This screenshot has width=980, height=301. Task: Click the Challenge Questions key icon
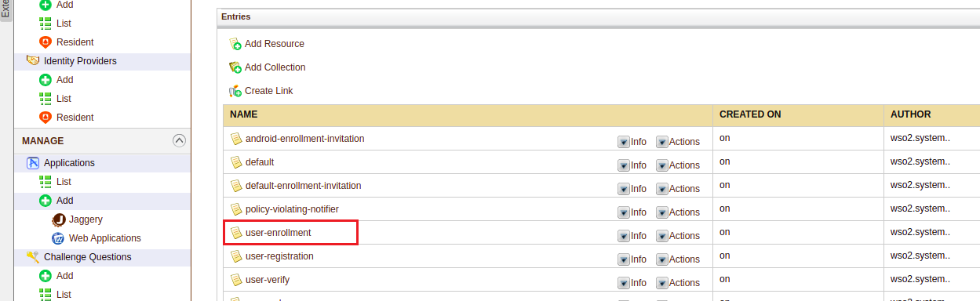click(33, 257)
